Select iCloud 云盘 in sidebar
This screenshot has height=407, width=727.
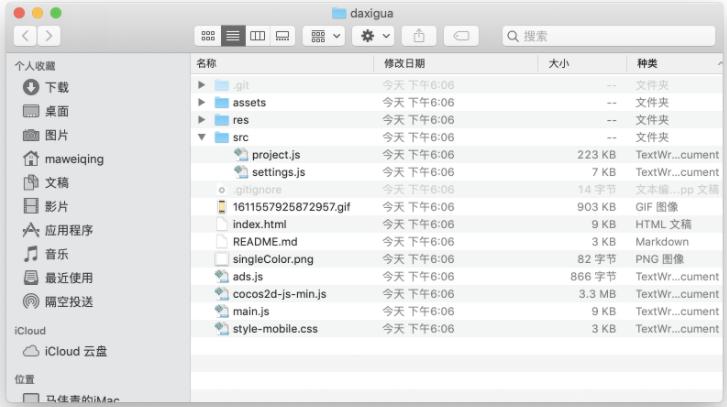click(75, 351)
